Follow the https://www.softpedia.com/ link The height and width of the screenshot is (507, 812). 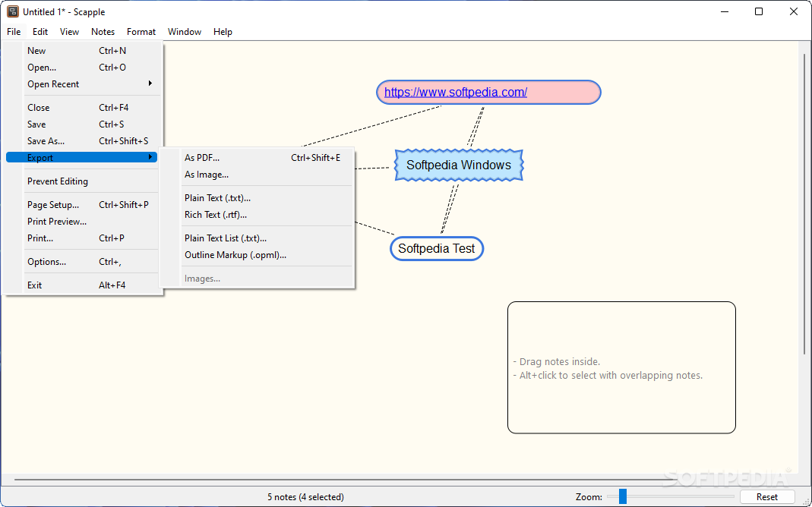click(456, 93)
